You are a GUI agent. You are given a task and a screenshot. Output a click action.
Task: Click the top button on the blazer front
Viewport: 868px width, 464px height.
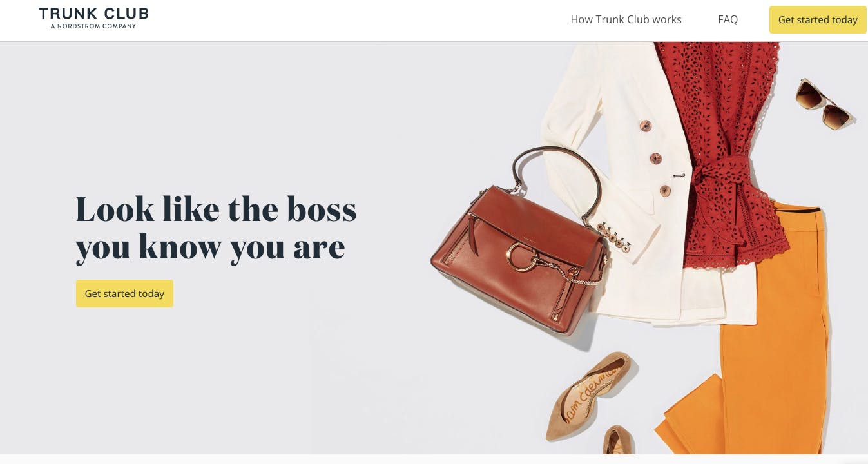pyautogui.click(x=646, y=125)
